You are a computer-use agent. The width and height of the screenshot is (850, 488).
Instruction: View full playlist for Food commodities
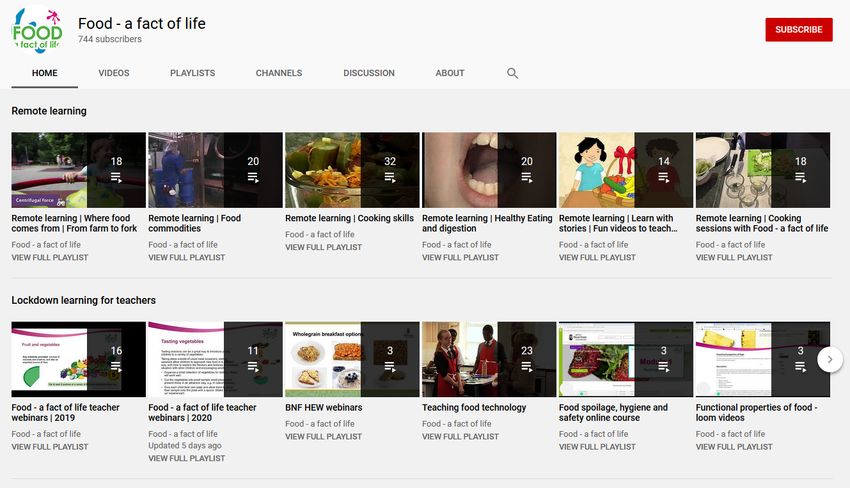pos(186,257)
